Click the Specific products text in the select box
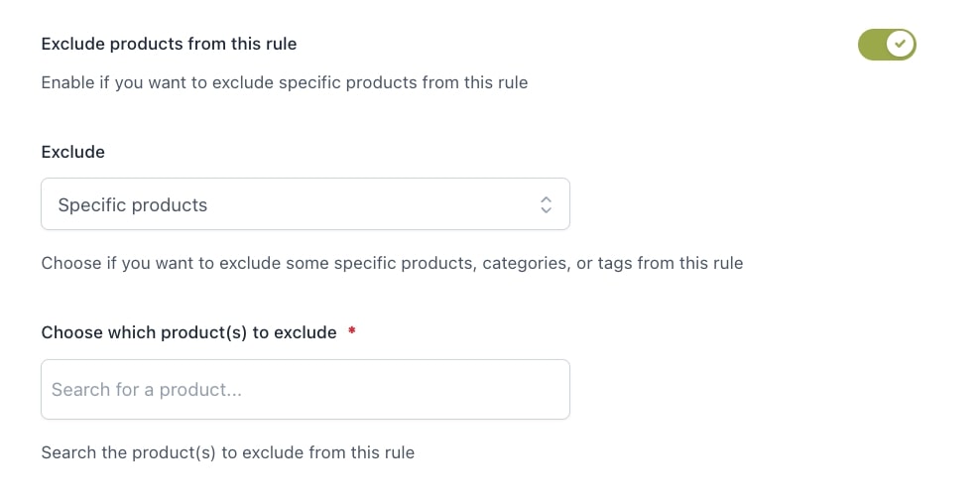 (133, 205)
